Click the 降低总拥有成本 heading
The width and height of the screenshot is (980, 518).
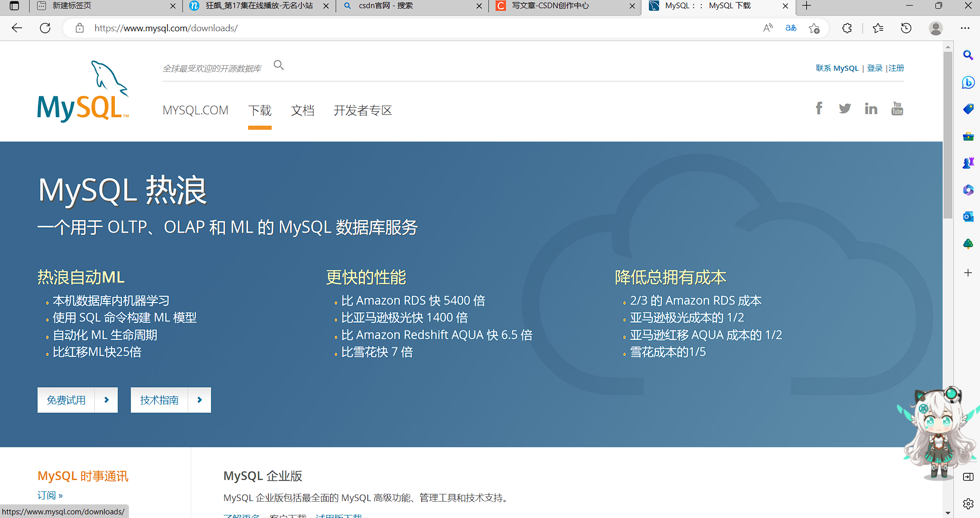pyautogui.click(x=670, y=277)
